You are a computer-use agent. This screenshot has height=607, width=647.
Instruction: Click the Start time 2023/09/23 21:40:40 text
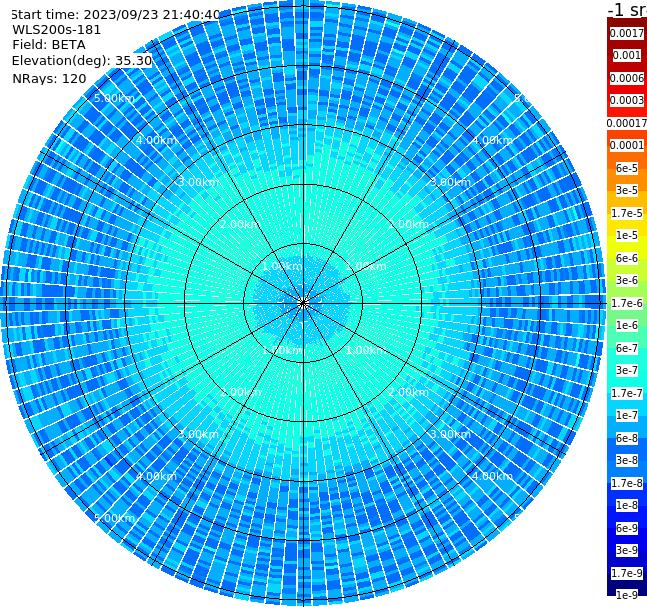[x=116, y=14]
